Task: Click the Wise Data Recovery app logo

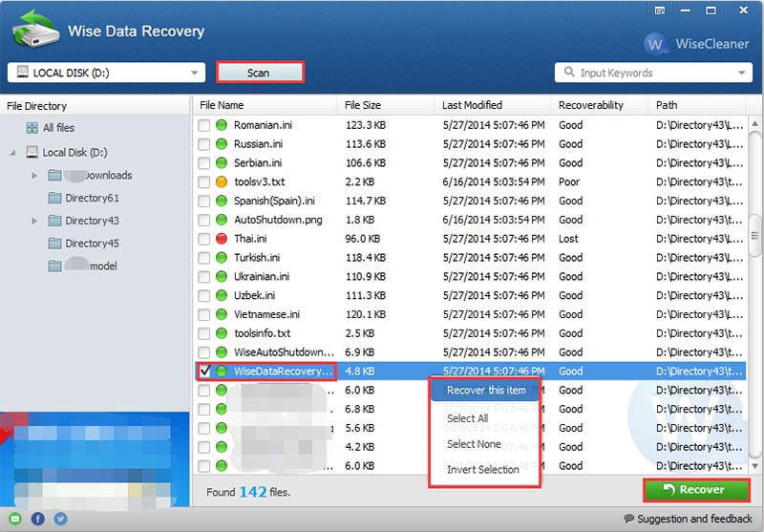Action: (x=35, y=30)
